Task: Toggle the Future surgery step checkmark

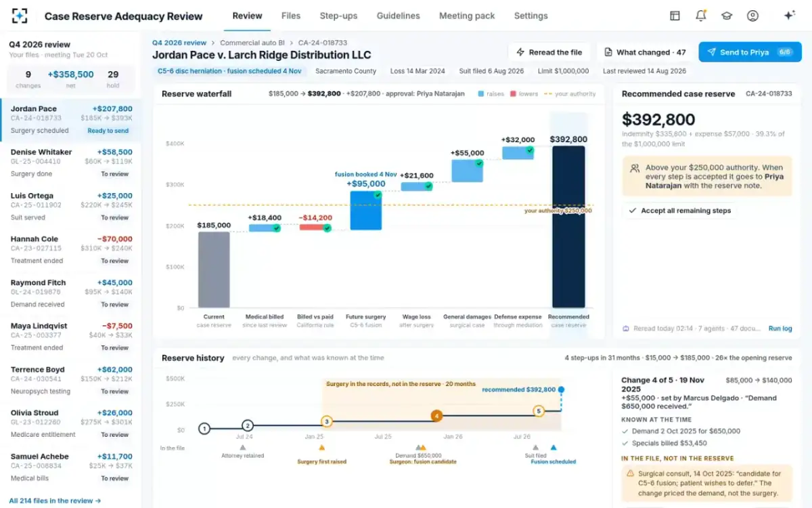Action: [378, 195]
